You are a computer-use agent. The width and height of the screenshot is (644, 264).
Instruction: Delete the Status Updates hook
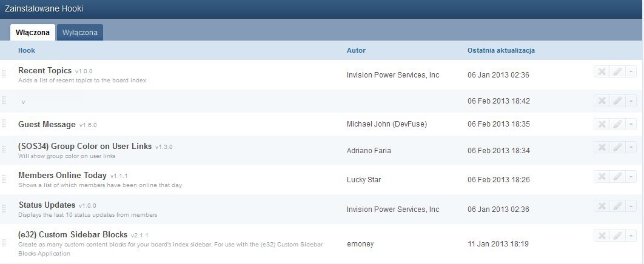point(602,206)
